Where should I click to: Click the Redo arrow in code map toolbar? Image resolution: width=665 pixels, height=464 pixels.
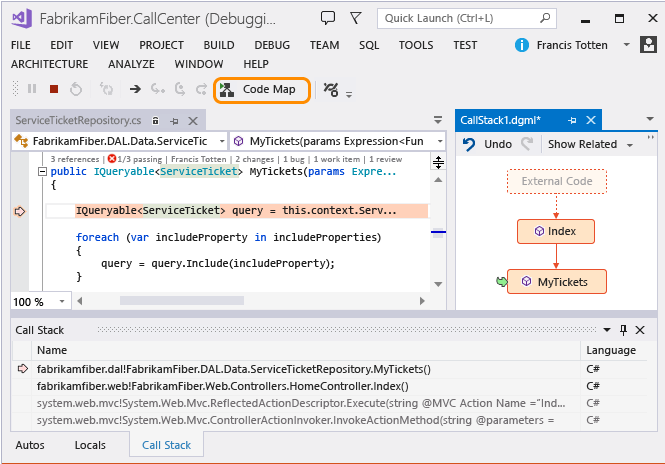[x=527, y=143]
